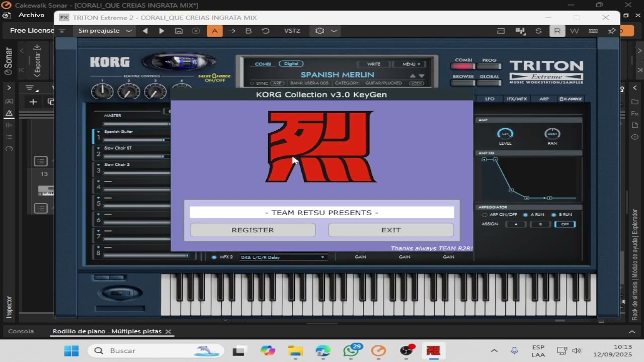
Task: Open the MENU dropdown in the TRITON display
Action: click(409, 64)
